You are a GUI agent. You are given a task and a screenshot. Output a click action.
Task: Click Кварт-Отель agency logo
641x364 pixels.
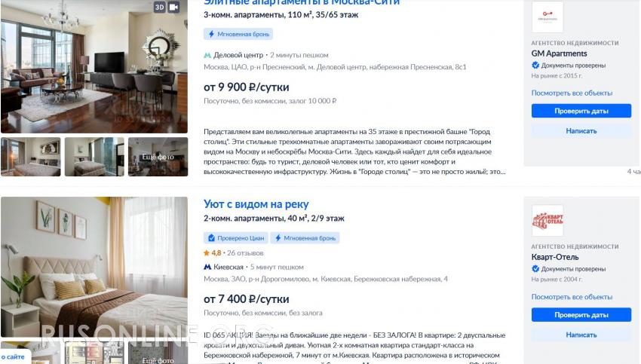(x=547, y=221)
